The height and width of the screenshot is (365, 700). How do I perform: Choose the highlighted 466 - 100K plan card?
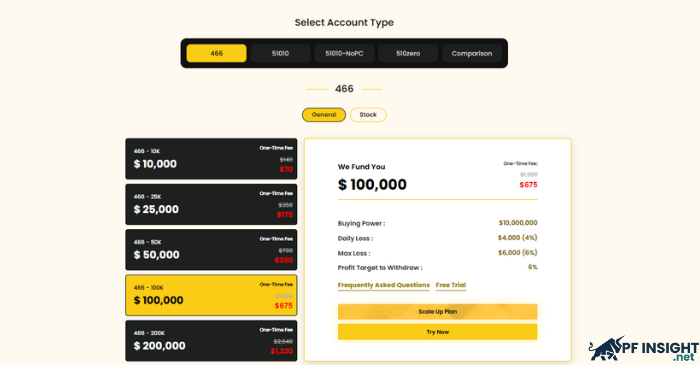point(211,295)
